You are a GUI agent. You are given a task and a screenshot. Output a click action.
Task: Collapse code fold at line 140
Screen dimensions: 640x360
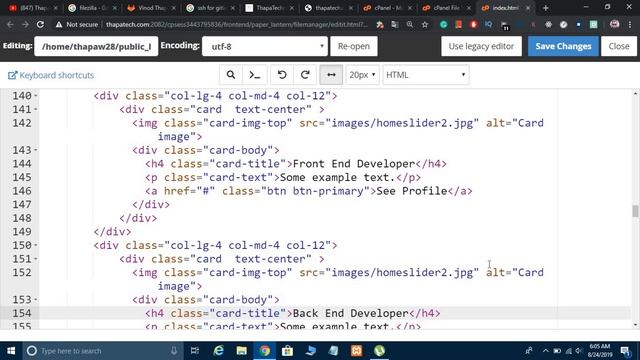coord(36,96)
